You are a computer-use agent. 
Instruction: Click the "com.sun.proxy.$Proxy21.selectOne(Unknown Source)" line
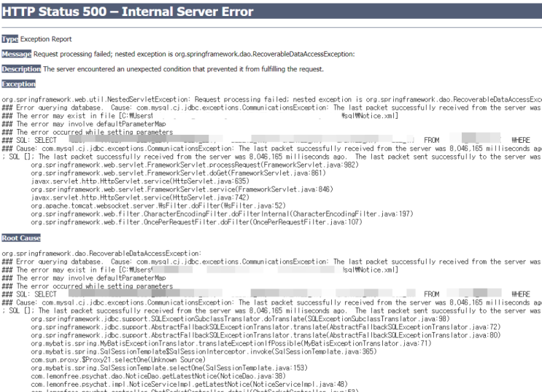pos(118,360)
